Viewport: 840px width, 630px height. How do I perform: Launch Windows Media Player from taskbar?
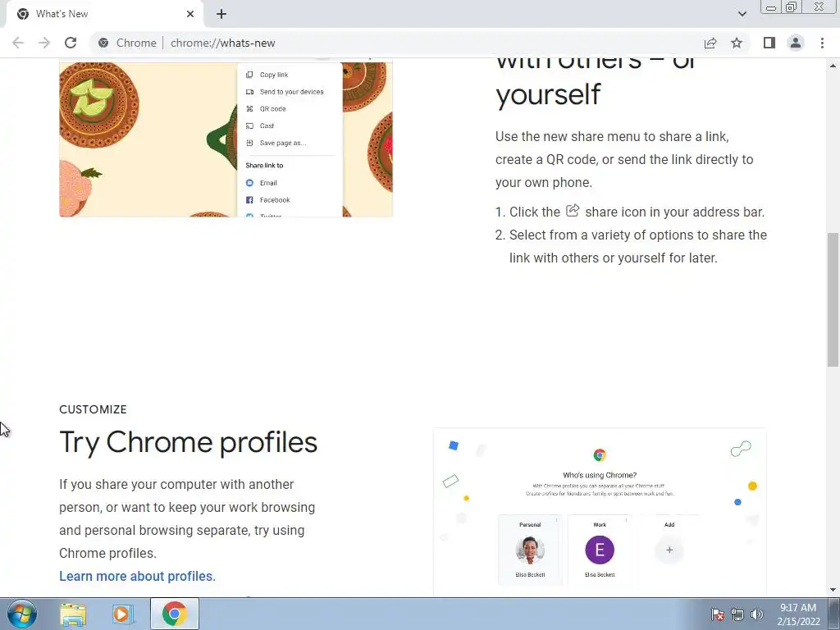122,614
